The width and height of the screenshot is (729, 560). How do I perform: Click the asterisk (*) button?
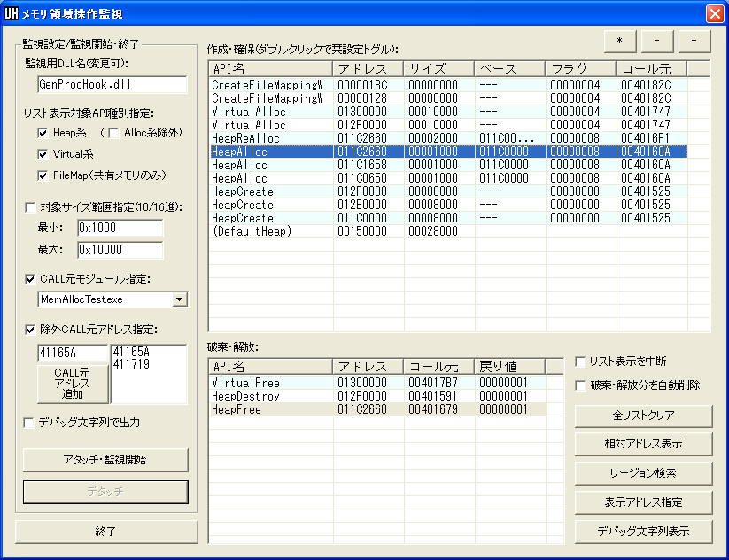(620, 42)
